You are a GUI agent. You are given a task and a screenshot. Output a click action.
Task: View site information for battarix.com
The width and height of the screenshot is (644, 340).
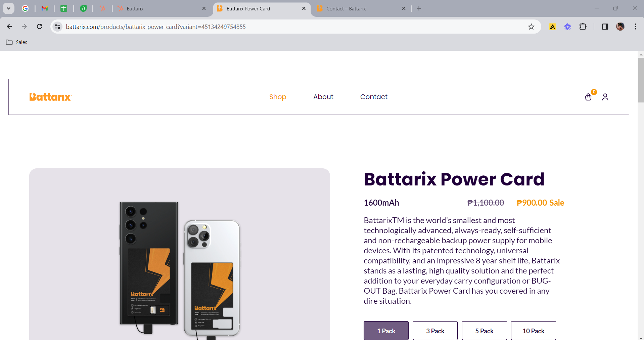pos(58,27)
